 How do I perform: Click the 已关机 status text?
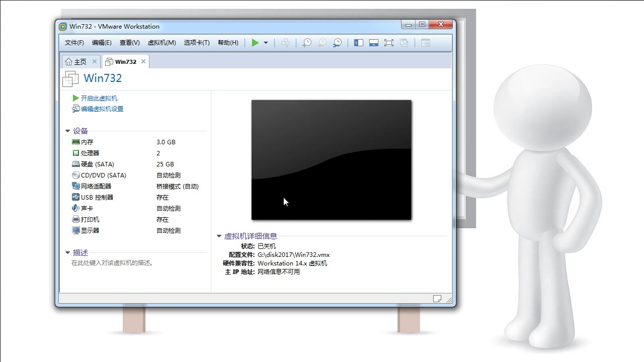click(x=267, y=246)
